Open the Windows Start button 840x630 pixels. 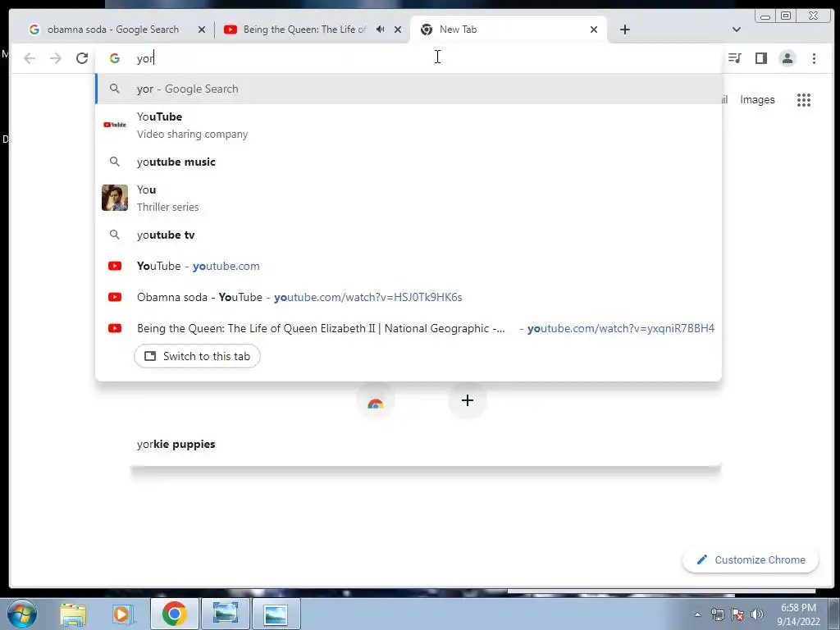(x=22, y=614)
